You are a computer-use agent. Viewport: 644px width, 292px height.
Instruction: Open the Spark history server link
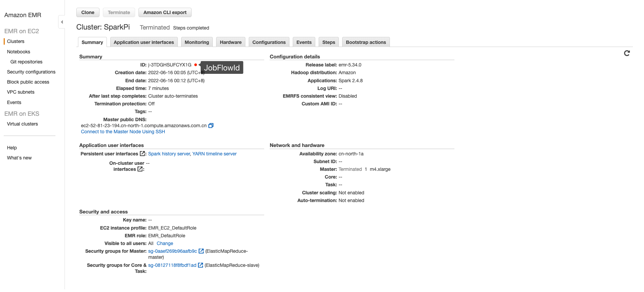click(x=169, y=154)
